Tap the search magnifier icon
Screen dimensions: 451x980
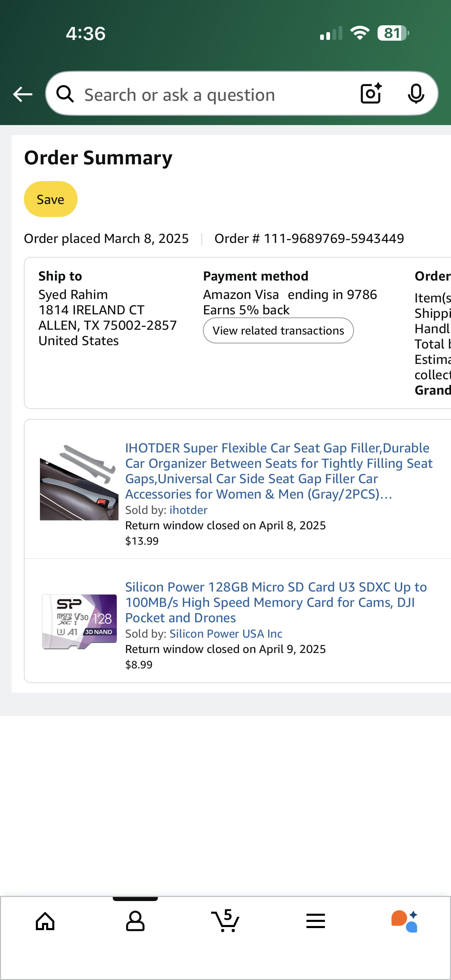click(x=65, y=94)
